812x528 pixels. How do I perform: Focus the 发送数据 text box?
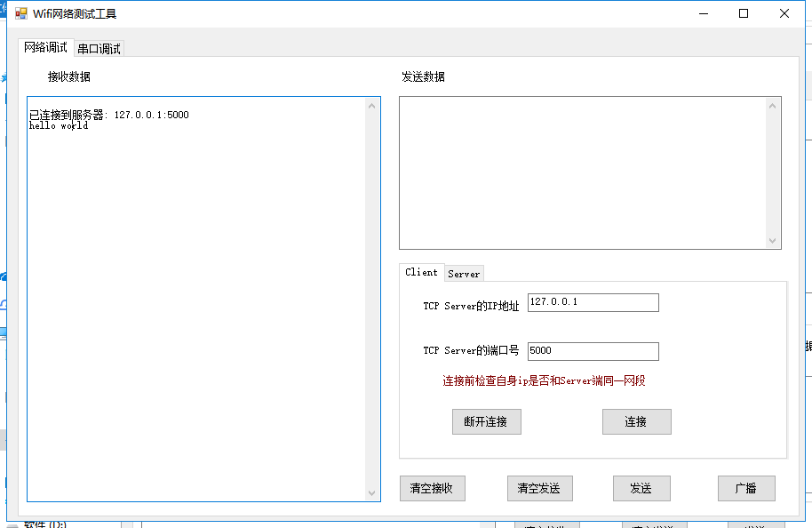coord(582,172)
